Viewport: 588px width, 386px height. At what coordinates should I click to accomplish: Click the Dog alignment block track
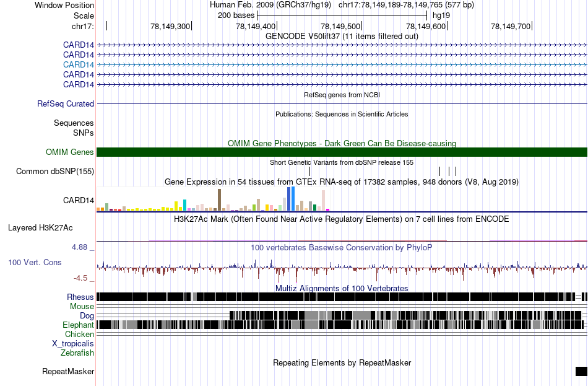tap(406, 315)
